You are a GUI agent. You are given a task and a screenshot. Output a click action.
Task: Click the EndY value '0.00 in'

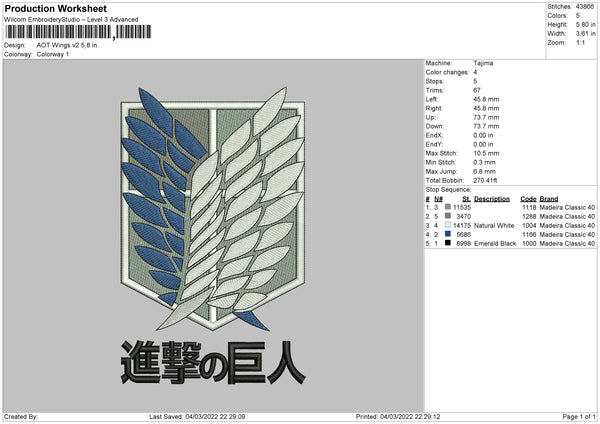click(x=483, y=144)
